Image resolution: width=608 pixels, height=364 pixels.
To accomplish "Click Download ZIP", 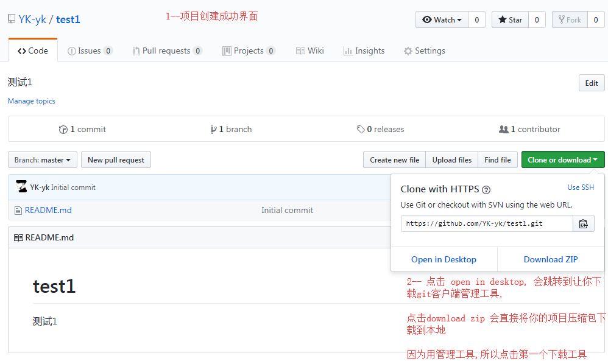I will [x=551, y=259].
